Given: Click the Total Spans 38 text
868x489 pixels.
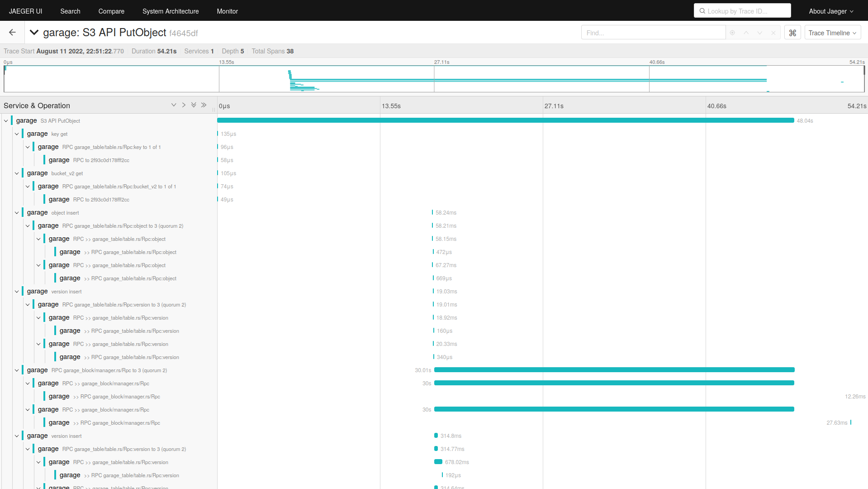Looking at the screenshot, I should point(273,51).
